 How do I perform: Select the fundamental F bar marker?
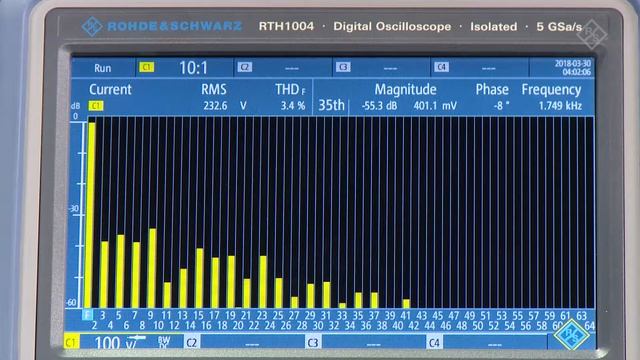click(x=87, y=315)
